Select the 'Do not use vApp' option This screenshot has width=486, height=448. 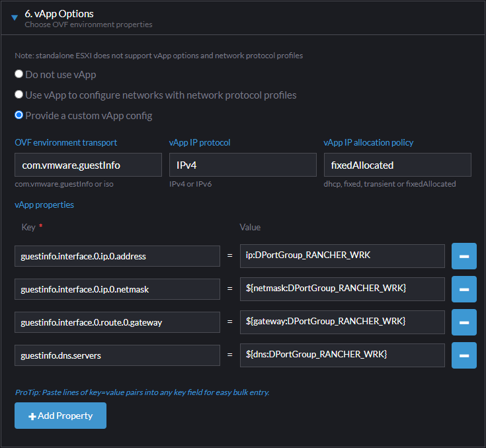19,74
